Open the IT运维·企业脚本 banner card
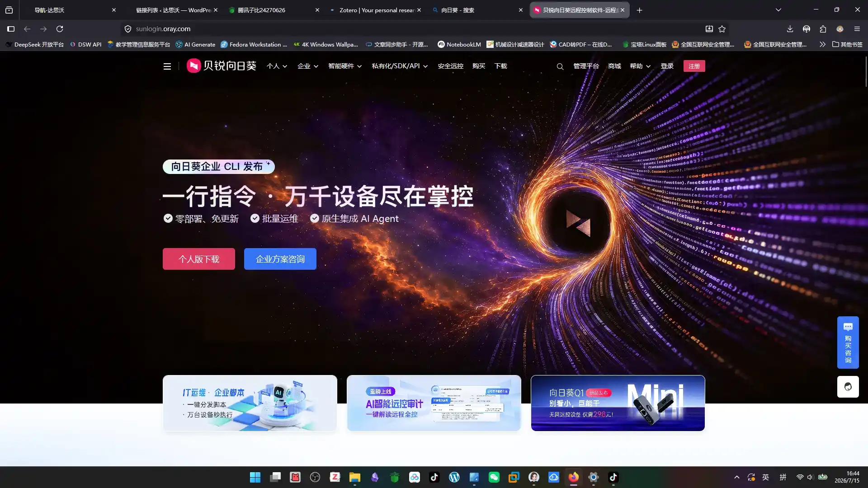The image size is (868, 488). pos(250,403)
